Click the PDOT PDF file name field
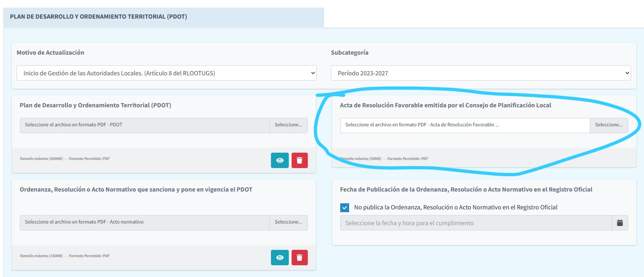644x277 pixels. tap(145, 125)
